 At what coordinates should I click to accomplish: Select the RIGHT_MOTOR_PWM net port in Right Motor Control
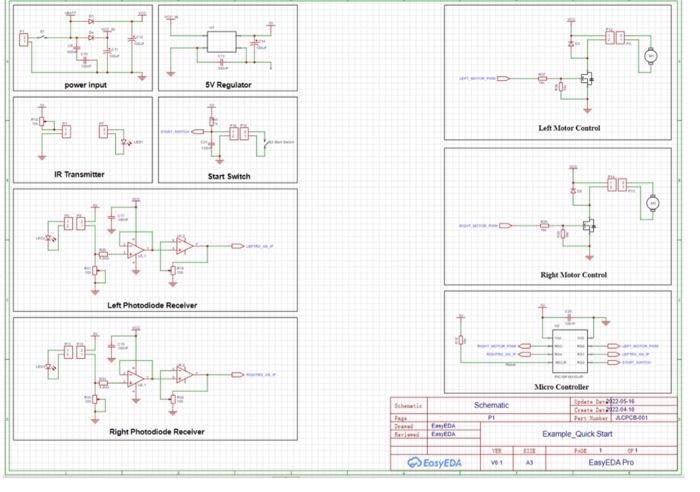coord(505,225)
